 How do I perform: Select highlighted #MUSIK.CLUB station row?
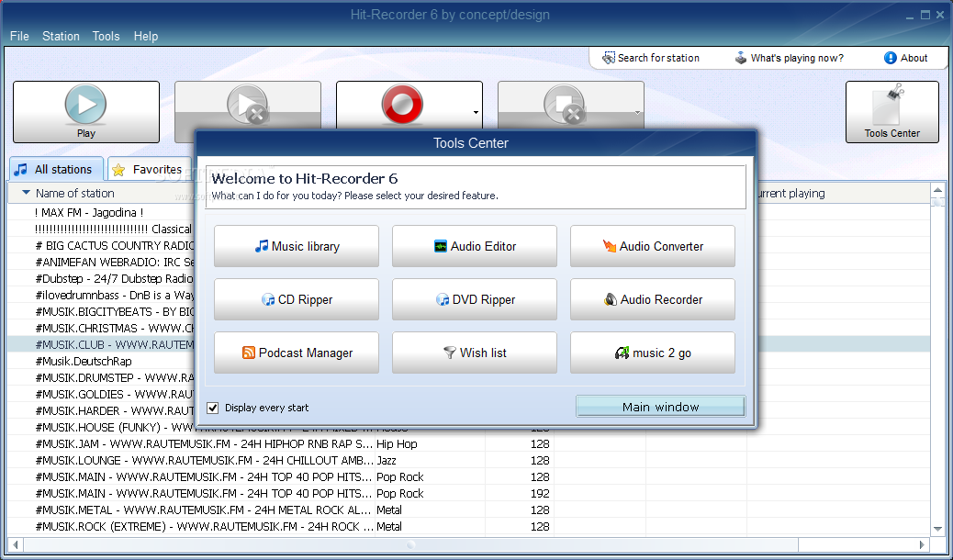pos(101,345)
